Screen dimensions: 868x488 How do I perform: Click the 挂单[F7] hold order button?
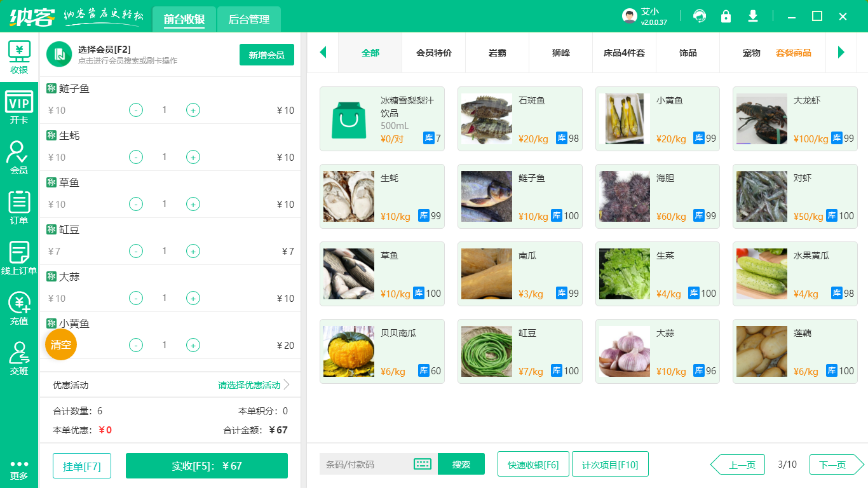pos(81,466)
